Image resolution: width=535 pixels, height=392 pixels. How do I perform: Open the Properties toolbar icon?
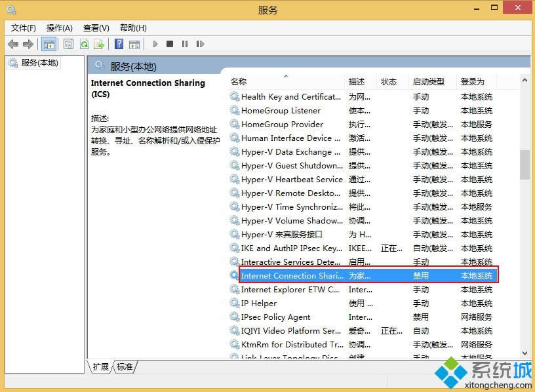click(x=69, y=44)
